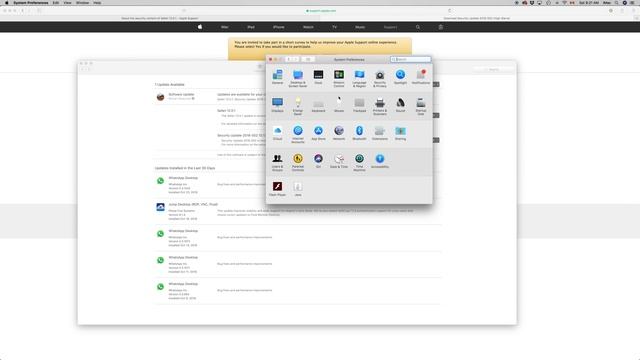Go back in System Preferences toolbar
The height and width of the screenshot is (360, 640).
[x=289, y=59]
